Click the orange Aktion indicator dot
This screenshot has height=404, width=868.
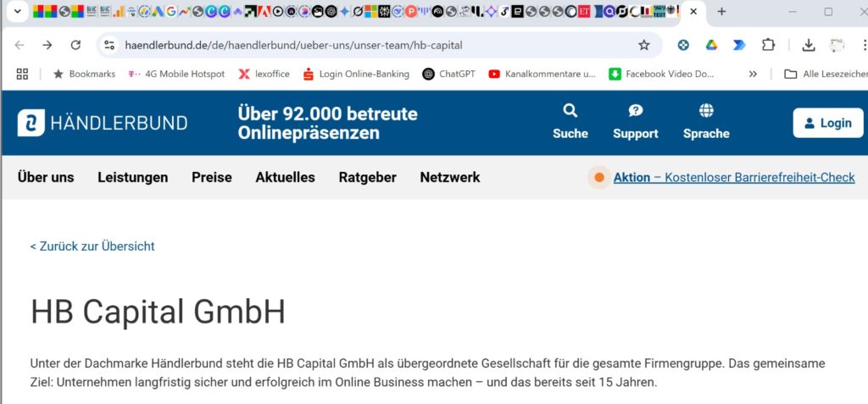click(599, 177)
